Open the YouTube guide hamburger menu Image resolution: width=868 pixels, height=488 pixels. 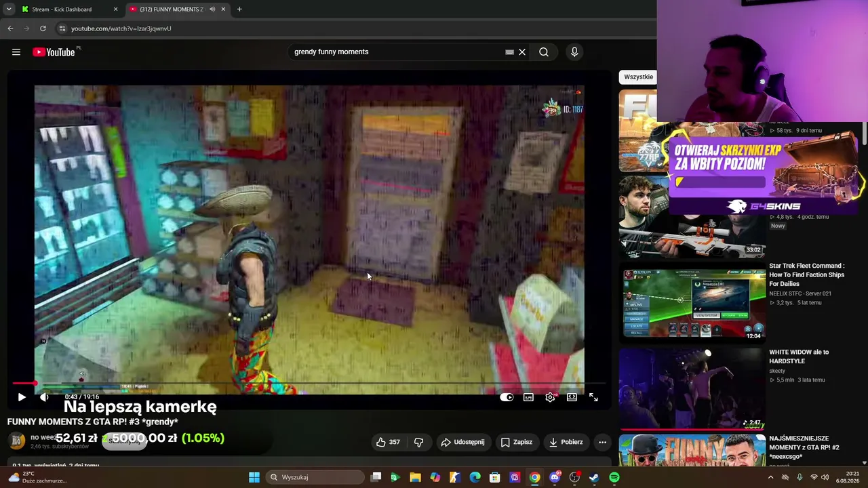[x=16, y=52]
